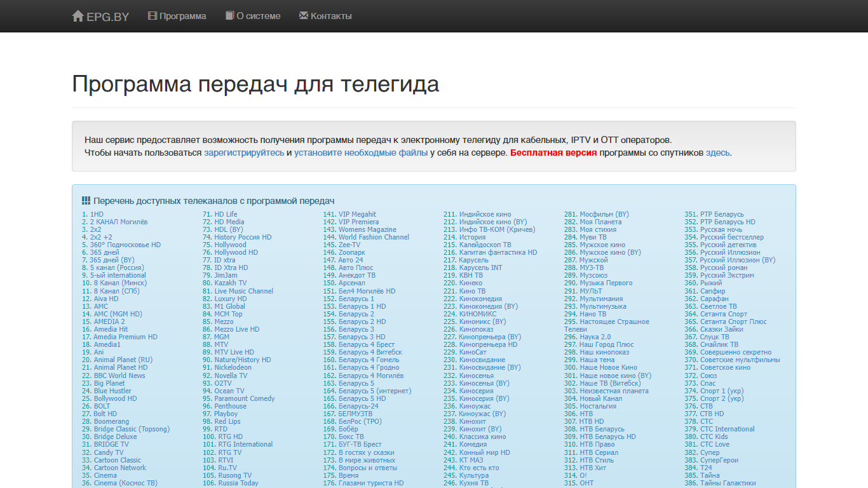Select channel Бел4 Могилёв HD

click(367, 291)
